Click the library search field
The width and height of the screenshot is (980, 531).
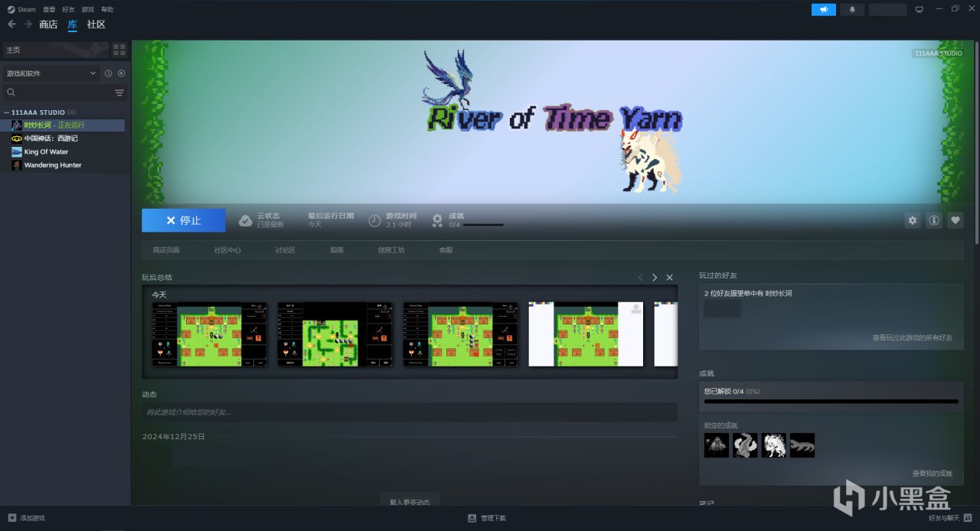tap(57, 93)
